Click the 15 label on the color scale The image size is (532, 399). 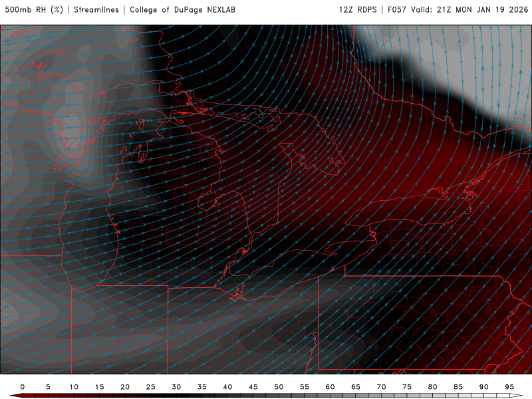(x=99, y=387)
